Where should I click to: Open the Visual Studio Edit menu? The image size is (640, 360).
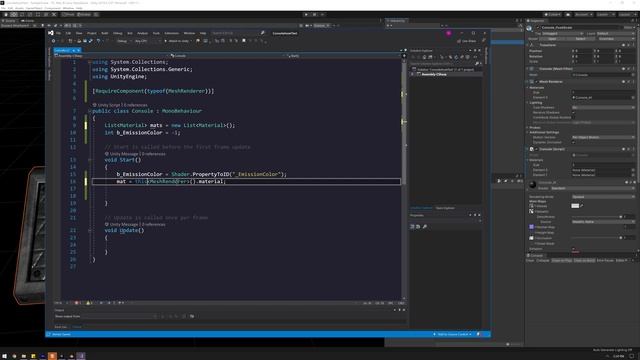pyautogui.click(x=68, y=33)
